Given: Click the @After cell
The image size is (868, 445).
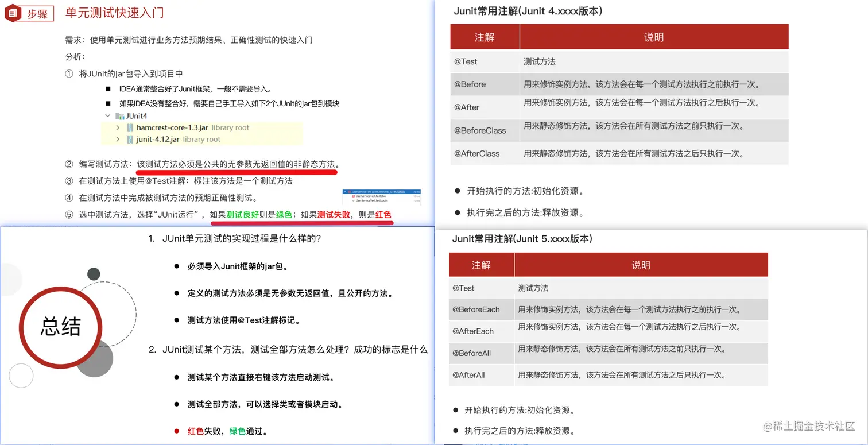Looking at the screenshot, I should click(485, 107).
